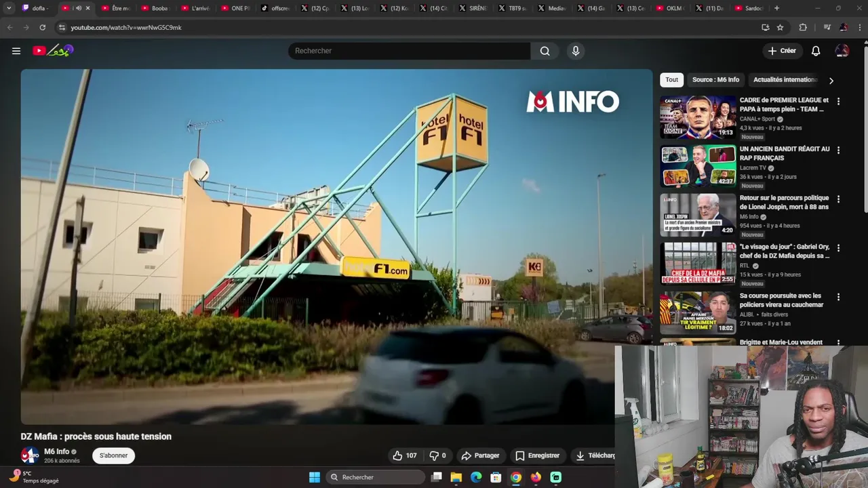Open the Chrome profile avatar in toolbar

(844, 28)
